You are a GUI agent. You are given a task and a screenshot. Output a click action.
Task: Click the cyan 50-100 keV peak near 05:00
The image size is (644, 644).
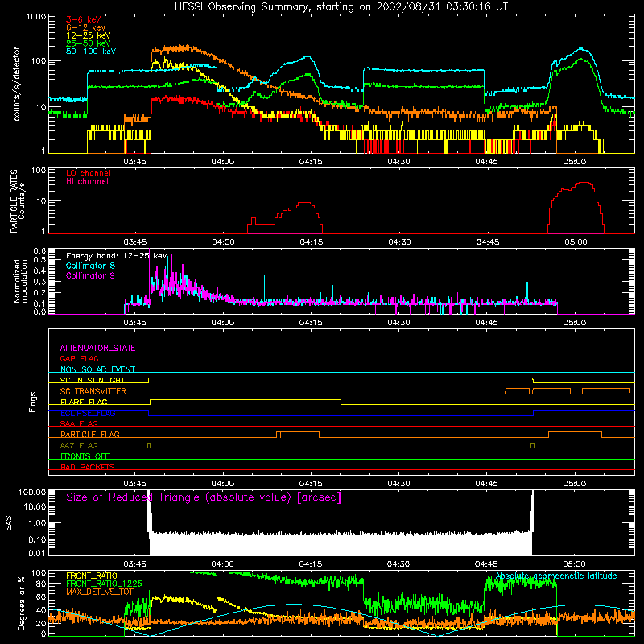(x=580, y=49)
